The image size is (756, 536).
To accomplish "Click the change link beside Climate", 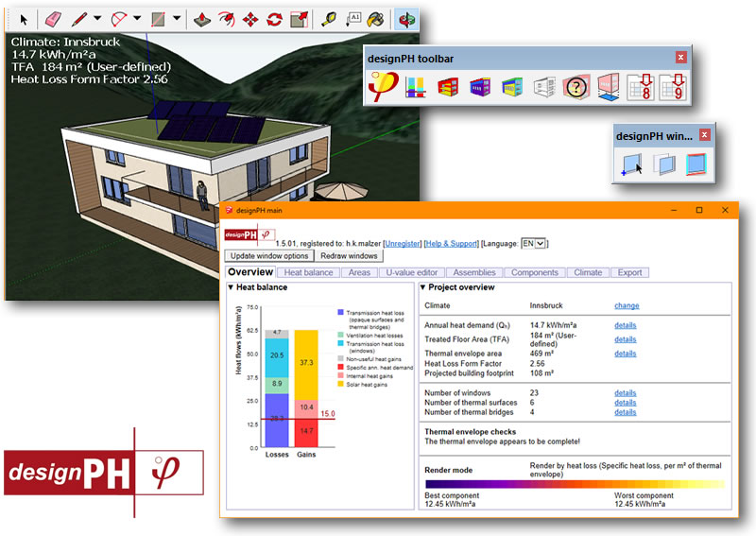I will point(627,306).
